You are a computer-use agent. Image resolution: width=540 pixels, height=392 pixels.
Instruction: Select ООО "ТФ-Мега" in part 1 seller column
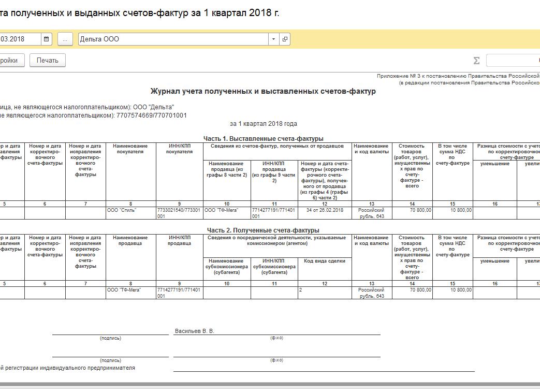coord(227,213)
